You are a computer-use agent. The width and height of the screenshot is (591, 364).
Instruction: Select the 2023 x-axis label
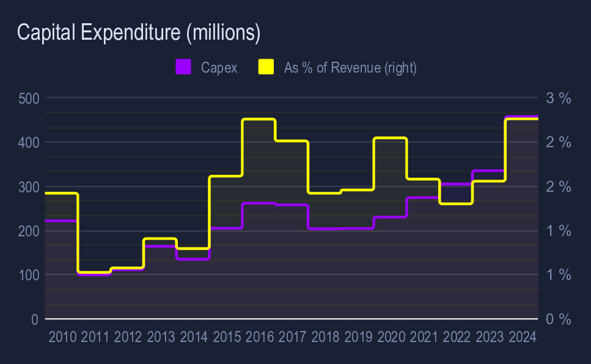pos(490,337)
